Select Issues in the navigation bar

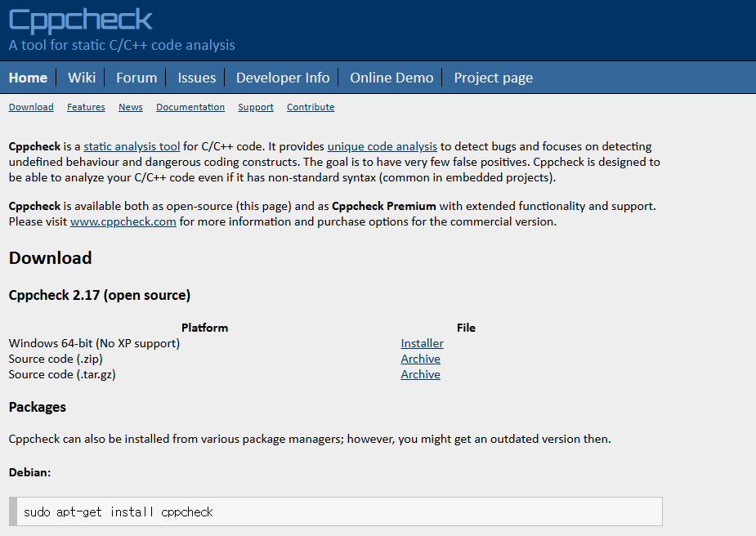click(x=197, y=78)
